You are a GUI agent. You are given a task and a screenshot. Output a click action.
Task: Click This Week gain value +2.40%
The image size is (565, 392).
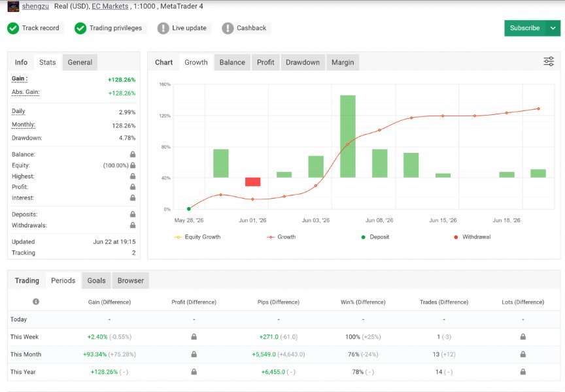tap(97, 337)
